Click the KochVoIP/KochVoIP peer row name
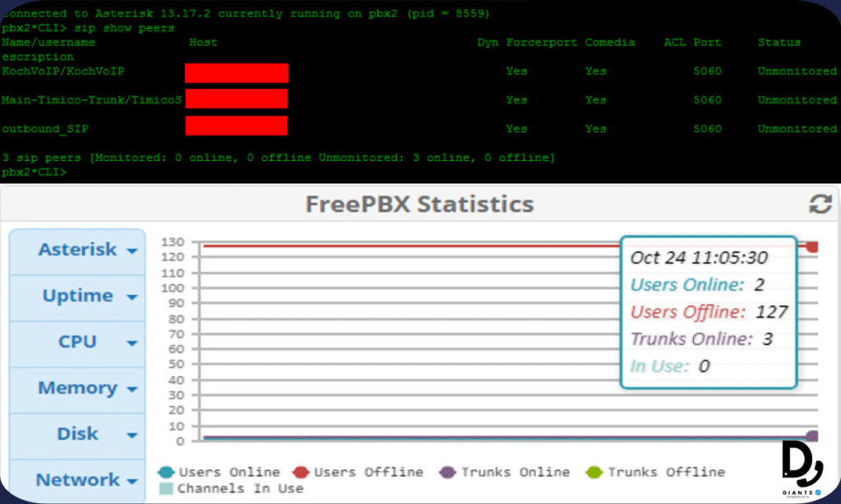 pyautogui.click(x=62, y=71)
